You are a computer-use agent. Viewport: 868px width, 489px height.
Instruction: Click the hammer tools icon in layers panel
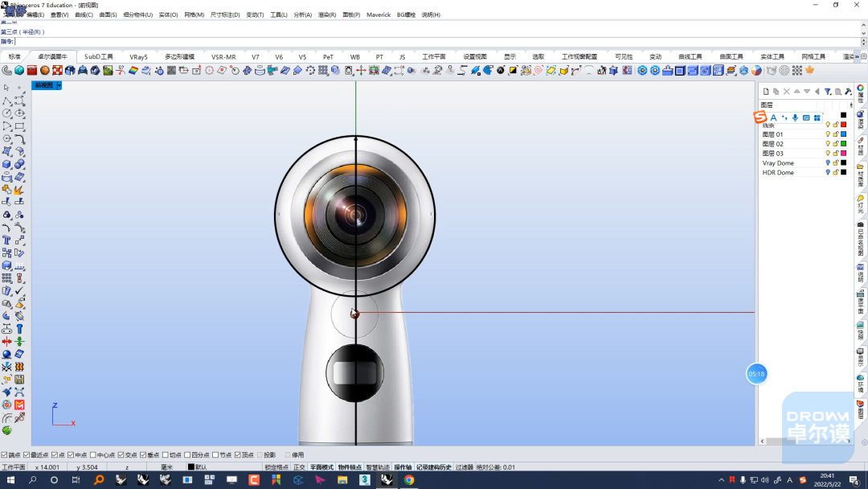tap(848, 92)
